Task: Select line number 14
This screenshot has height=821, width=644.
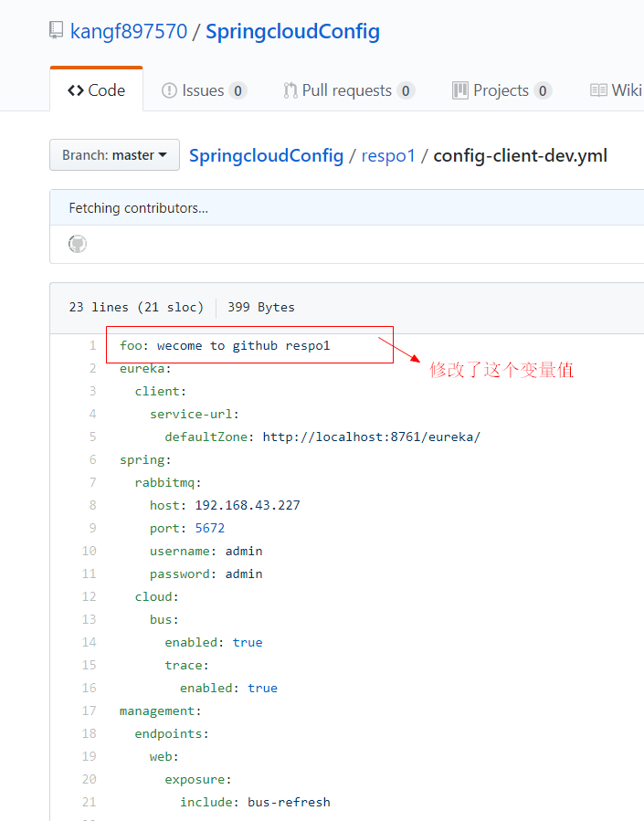Action: [x=89, y=642]
